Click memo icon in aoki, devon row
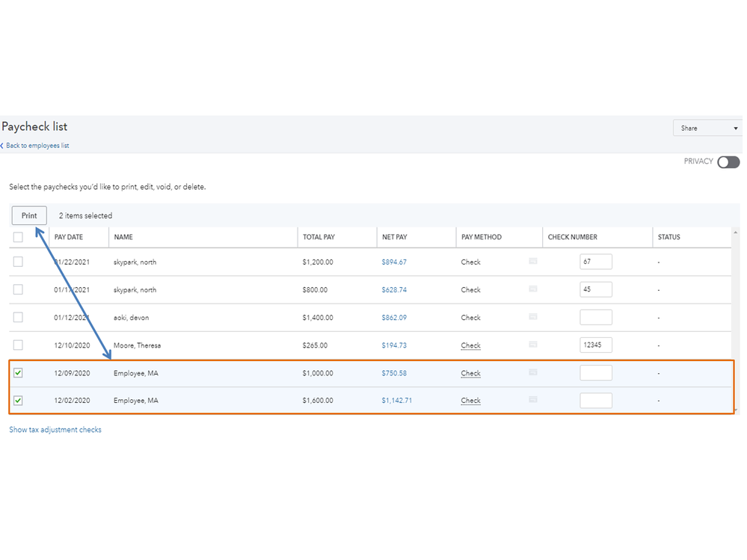Viewport: 747px width, 560px height. point(533,317)
